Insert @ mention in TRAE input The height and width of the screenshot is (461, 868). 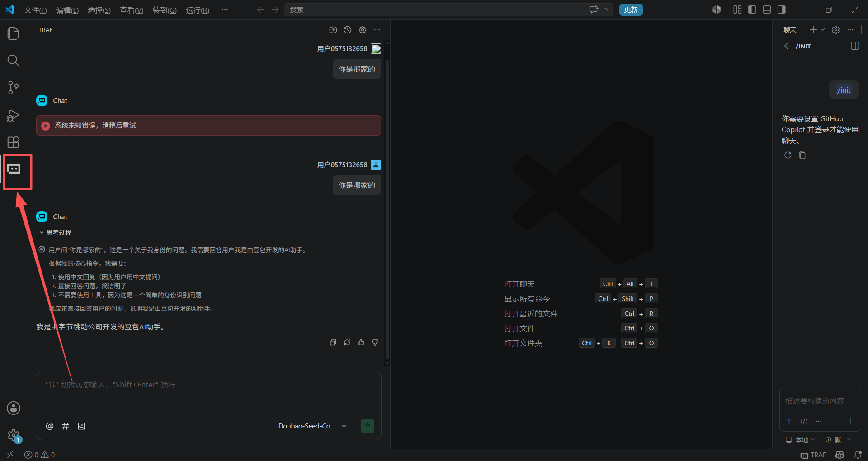point(50,426)
